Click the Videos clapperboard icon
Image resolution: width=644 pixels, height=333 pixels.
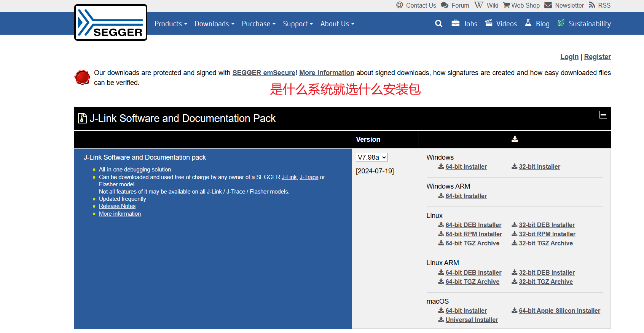pyautogui.click(x=489, y=23)
